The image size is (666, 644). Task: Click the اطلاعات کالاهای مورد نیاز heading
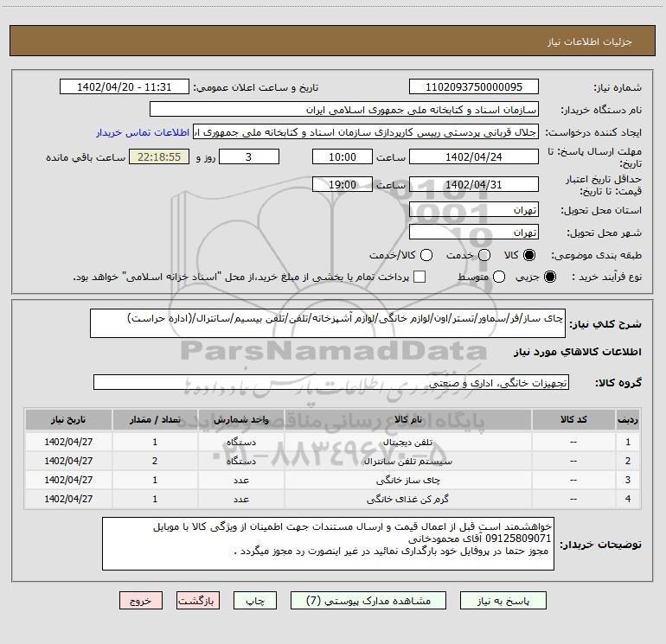click(x=577, y=352)
